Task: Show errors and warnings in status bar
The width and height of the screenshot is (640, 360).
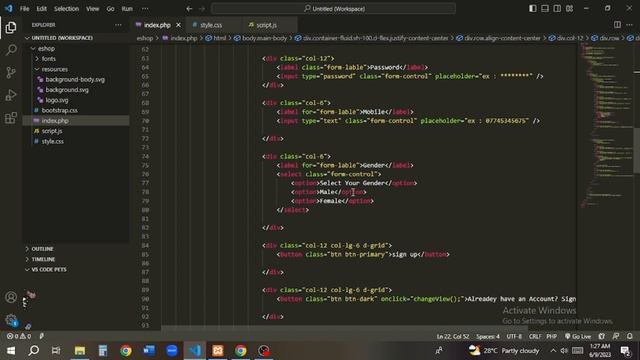Action: (x=19, y=336)
